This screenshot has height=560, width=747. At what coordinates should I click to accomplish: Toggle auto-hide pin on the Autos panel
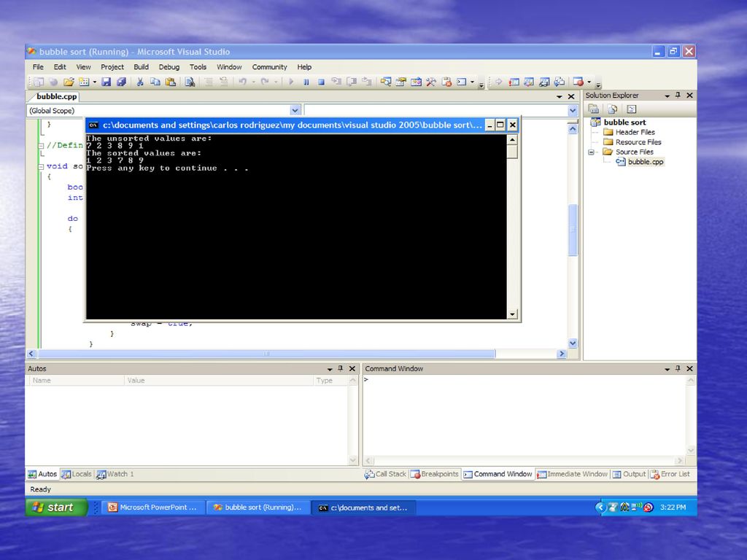coord(340,368)
